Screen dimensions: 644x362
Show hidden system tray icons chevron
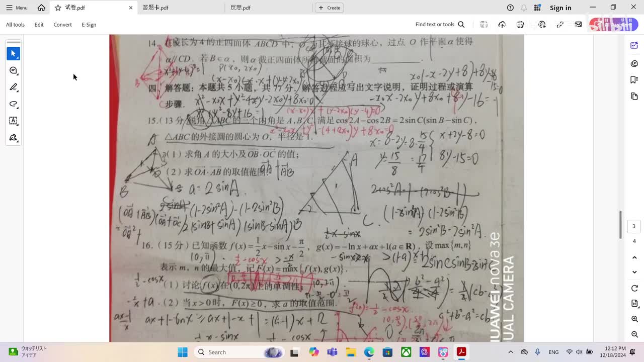coord(511,352)
